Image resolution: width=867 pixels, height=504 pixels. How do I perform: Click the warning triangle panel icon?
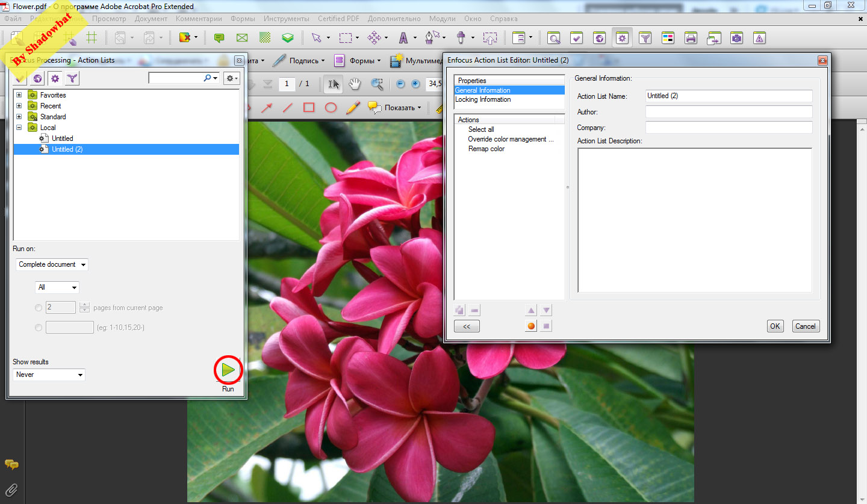point(759,38)
